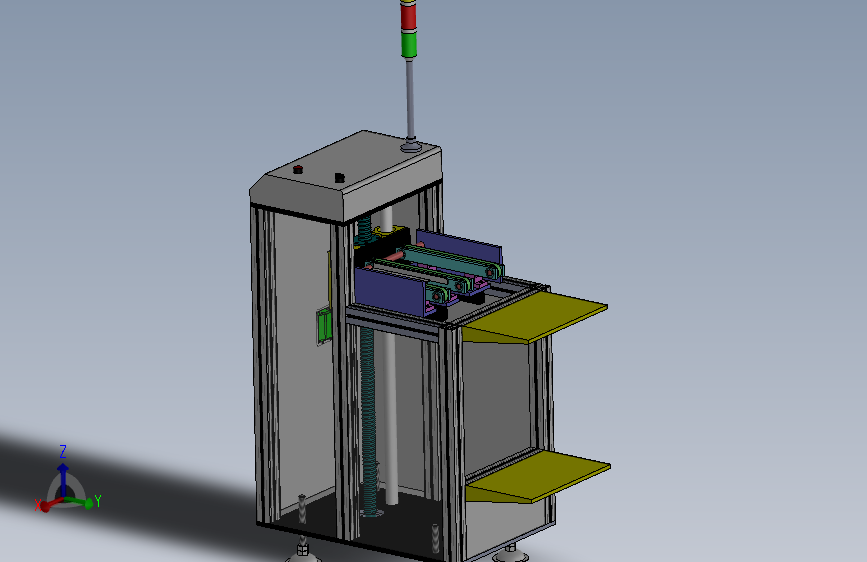Select the gray pole of the signal tower
This screenshot has width=867, height=562.
click(x=411, y=98)
